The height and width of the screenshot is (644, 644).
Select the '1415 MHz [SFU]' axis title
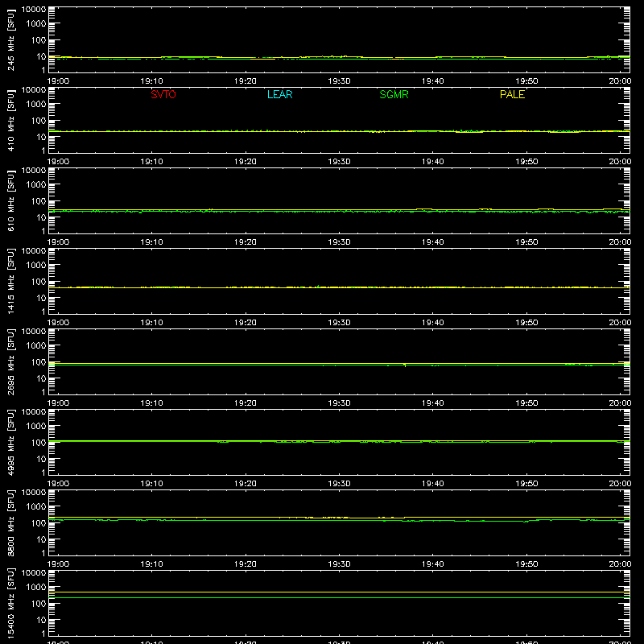(11, 281)
